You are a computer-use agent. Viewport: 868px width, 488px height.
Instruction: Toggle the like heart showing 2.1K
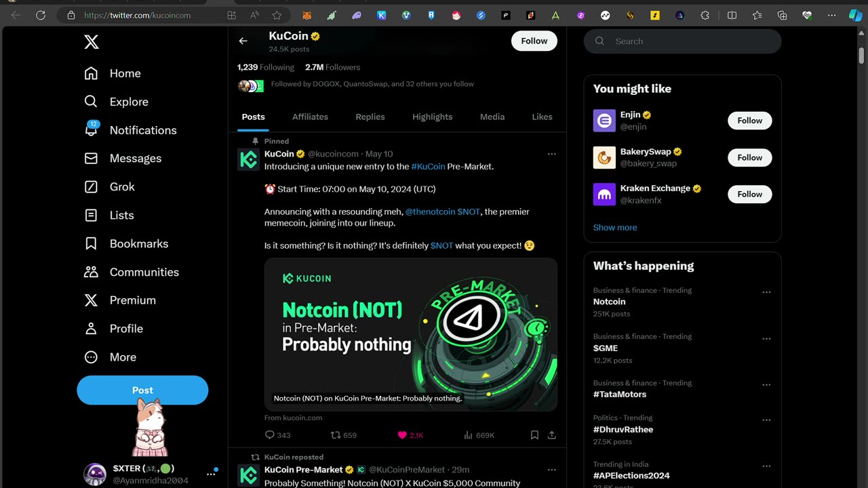410,435
